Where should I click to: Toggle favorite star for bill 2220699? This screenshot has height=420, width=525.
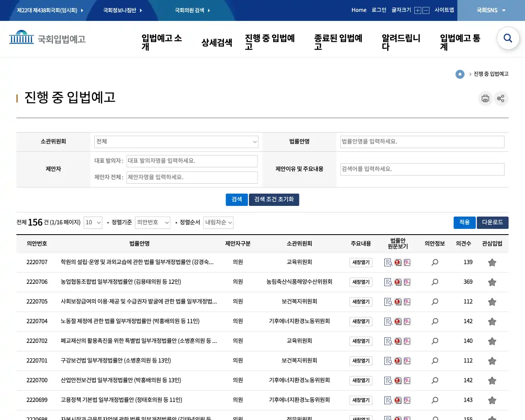pyautogui.click(x=492, y=400)
